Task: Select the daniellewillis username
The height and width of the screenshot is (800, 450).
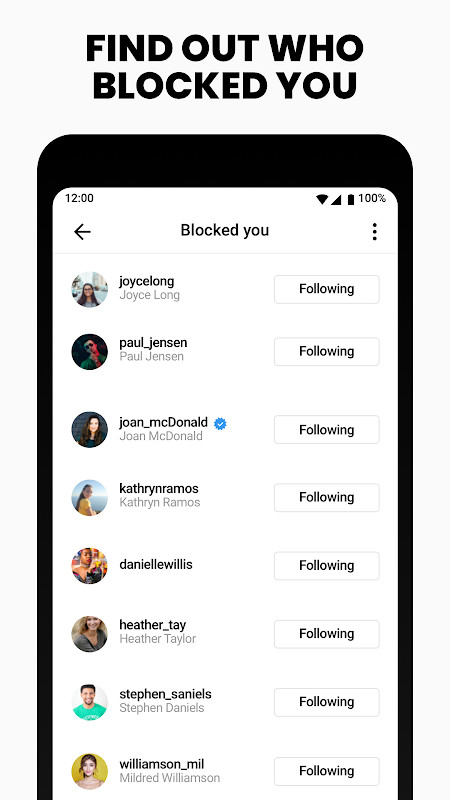Action: coord(156,564)
